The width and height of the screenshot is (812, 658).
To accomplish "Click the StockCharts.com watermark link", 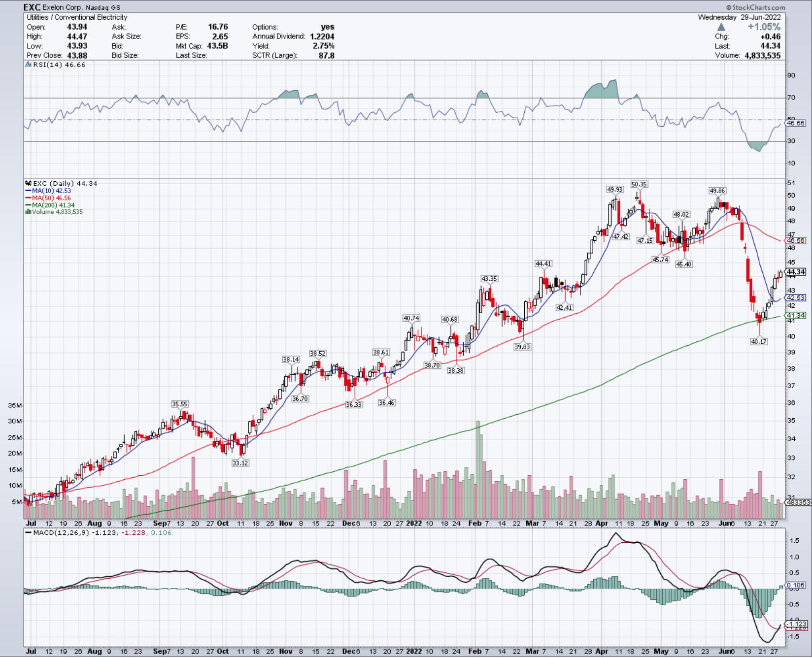I will 755,7.
